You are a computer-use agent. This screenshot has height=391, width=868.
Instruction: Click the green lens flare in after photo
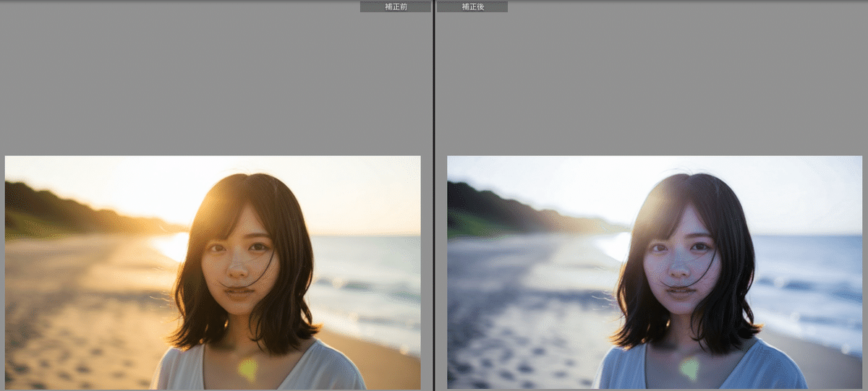pos(690,369)
